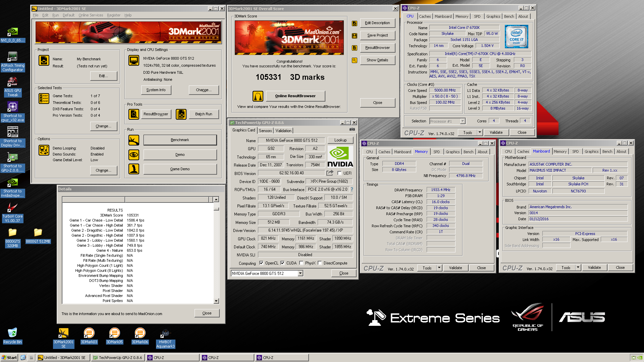Click Close in the Details window

tap(207, 313)
